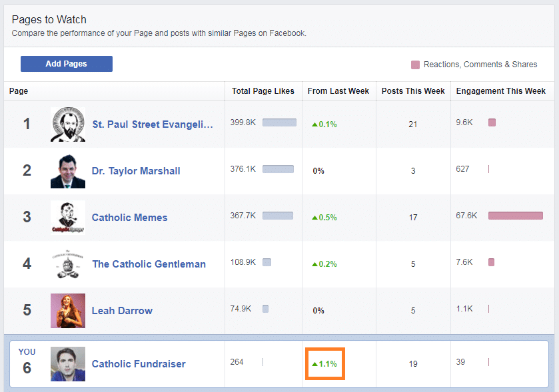Viewport: 559px width, 392px height.
Task: Open Dr. Taylor Marshall page link
Action: click(136, 171)
